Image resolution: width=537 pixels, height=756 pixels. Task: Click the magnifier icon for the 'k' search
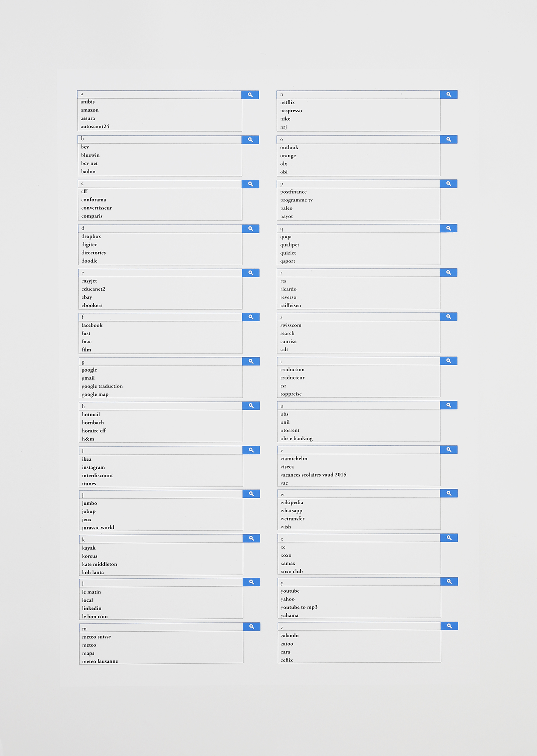point(251,538)
